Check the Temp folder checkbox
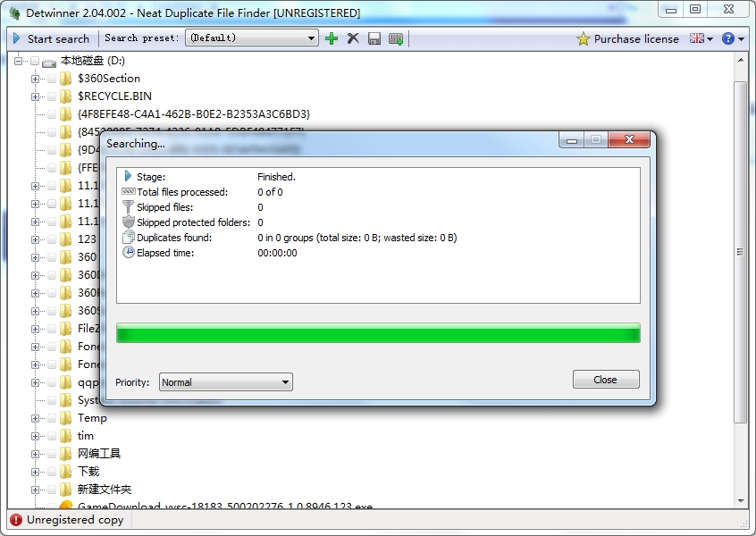The width and height of the screenshot is (756, 536). pyautogui.click(x=52, y=418)
